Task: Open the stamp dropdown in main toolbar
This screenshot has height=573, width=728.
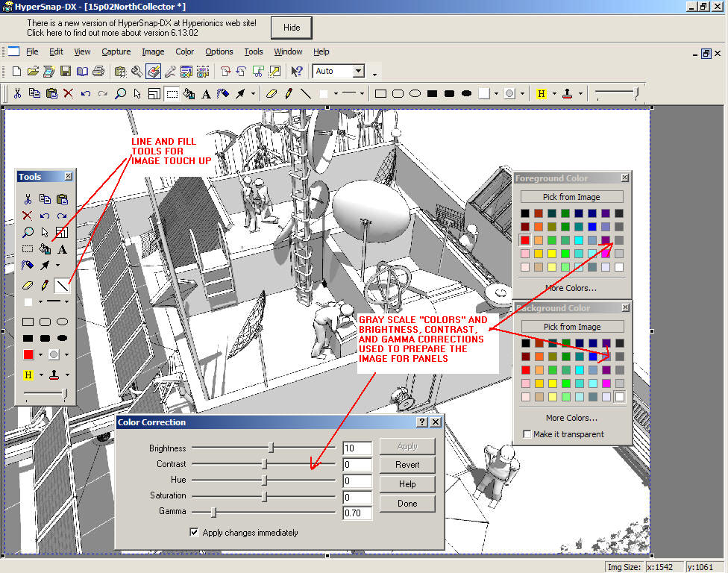Action: 580,94
